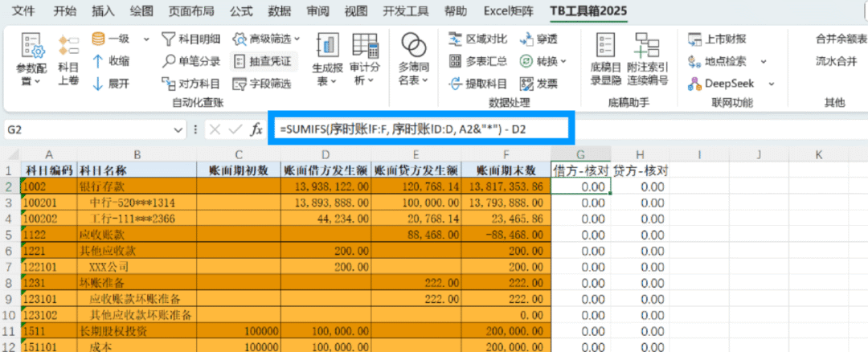Click the 生成报表 icon
This screenshot has height=352, width=868.
tap(328, 45)
